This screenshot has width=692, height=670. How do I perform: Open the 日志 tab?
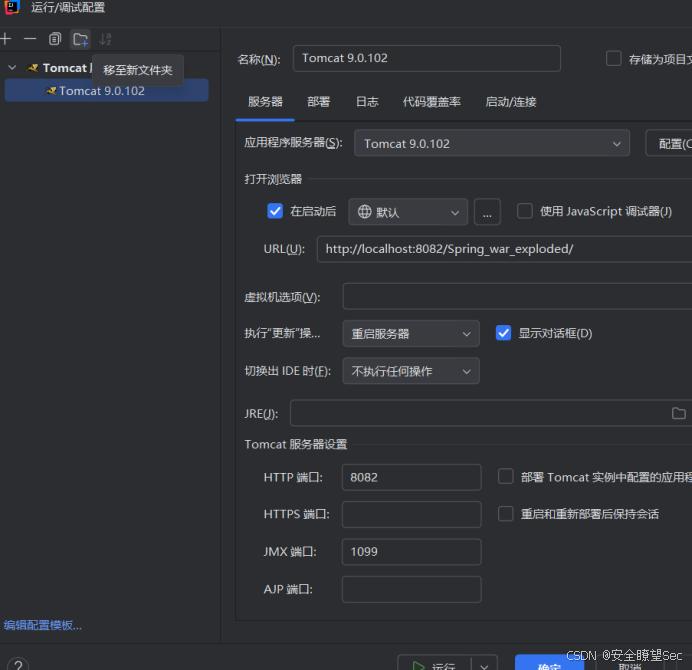(367, 102)
